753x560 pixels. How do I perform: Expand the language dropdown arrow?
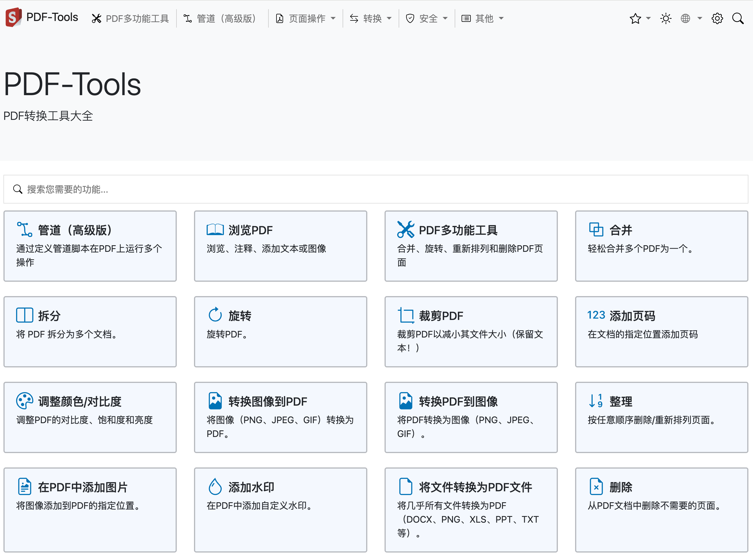pyautogui.click(x=700, y=18)
